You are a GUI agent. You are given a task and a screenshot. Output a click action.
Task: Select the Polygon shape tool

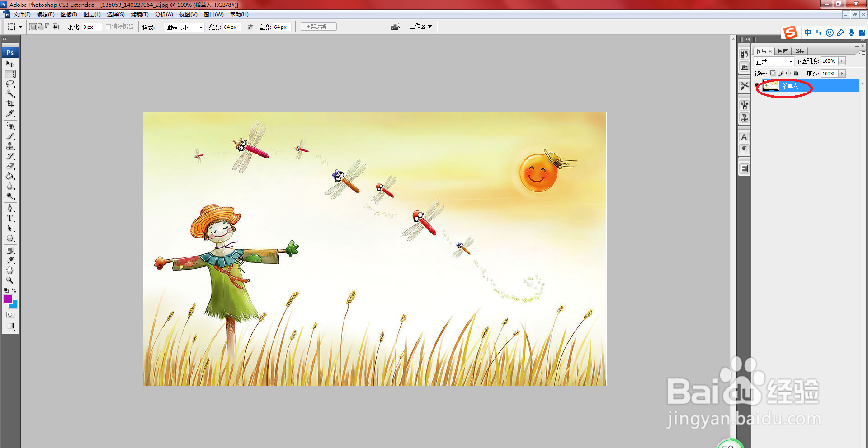(x=10, y=238)
